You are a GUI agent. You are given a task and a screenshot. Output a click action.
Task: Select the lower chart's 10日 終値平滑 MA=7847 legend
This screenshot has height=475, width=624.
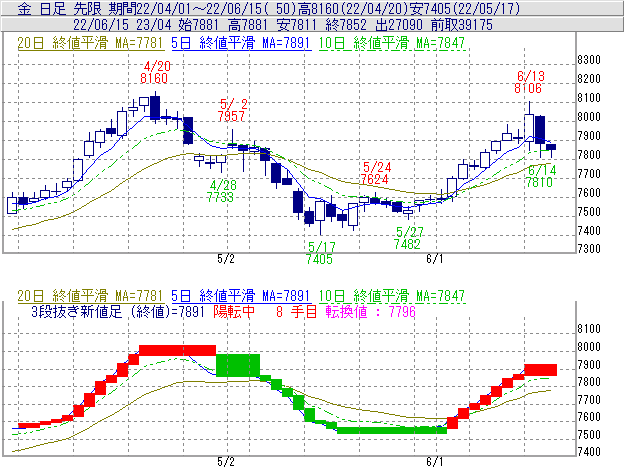[392, 296]
